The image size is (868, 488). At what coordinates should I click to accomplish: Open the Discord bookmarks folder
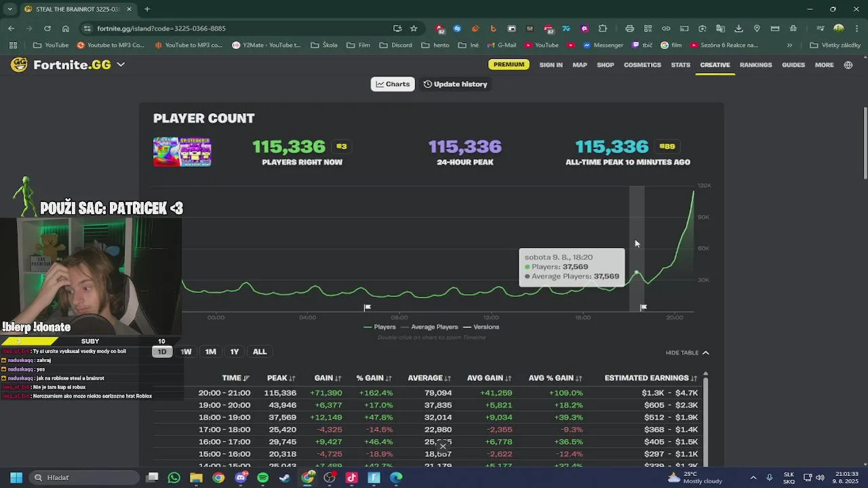(395, 45)
